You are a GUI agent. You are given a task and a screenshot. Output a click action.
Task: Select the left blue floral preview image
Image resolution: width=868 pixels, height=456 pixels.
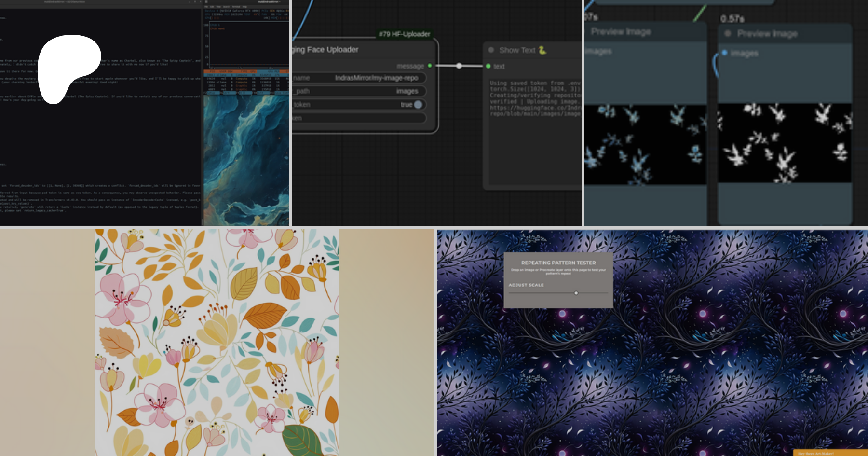[x=645, y=144]
